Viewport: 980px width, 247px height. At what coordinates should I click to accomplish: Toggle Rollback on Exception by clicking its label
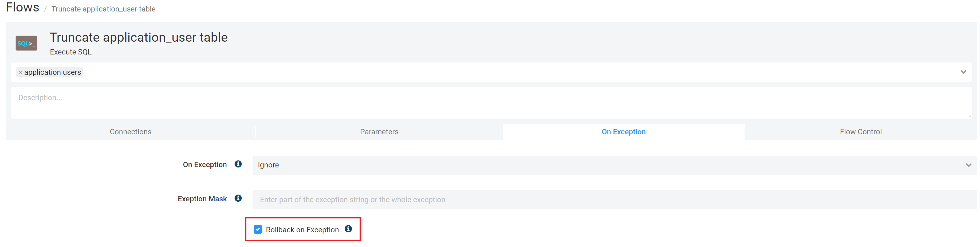pos(302,229)
